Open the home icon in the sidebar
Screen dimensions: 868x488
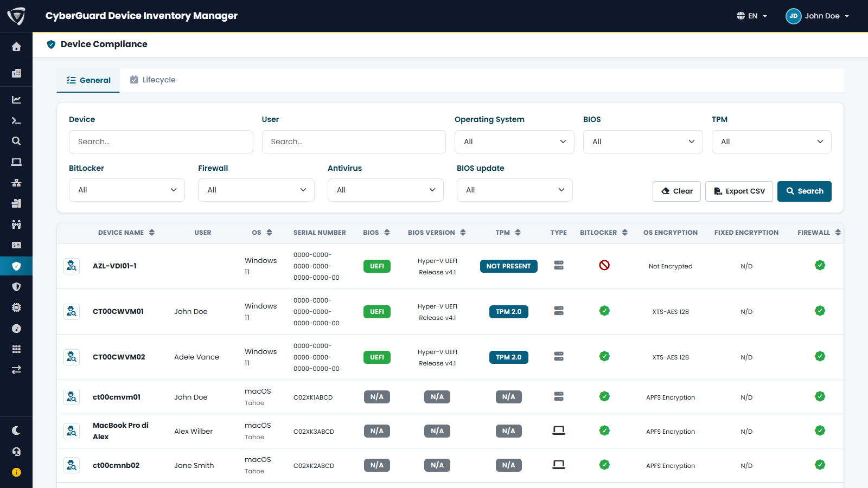point(16,47)
